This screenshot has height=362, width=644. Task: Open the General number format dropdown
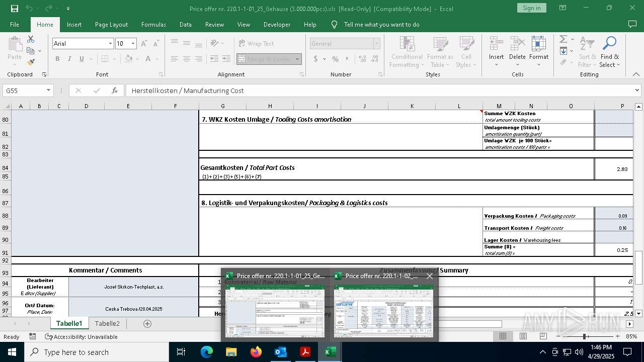(x=376, y=44)
